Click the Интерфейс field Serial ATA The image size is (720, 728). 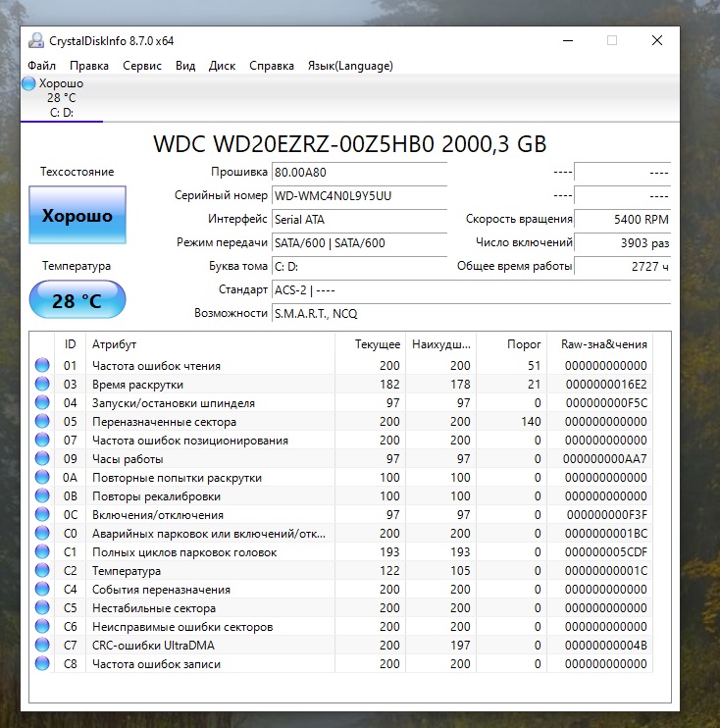[359, 219]
